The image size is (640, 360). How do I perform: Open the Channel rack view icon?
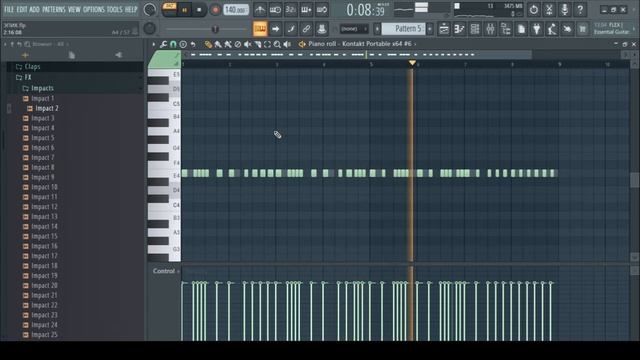[475, 29]
